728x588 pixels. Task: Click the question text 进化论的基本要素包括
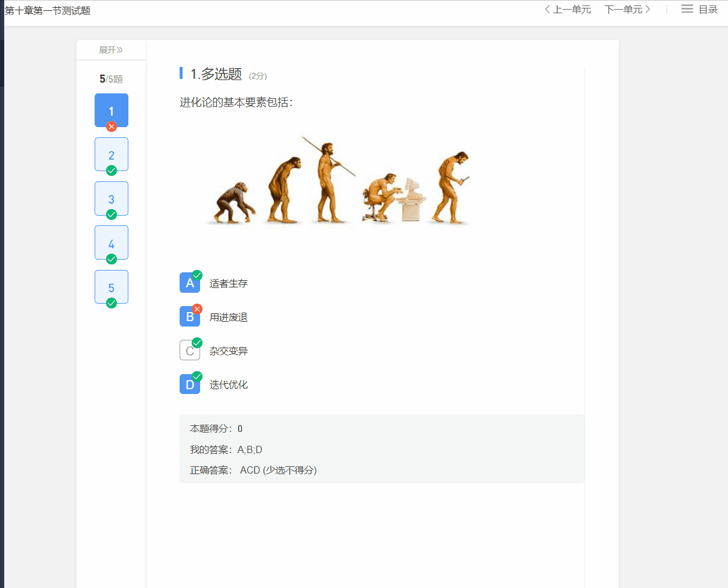[236, 102]
